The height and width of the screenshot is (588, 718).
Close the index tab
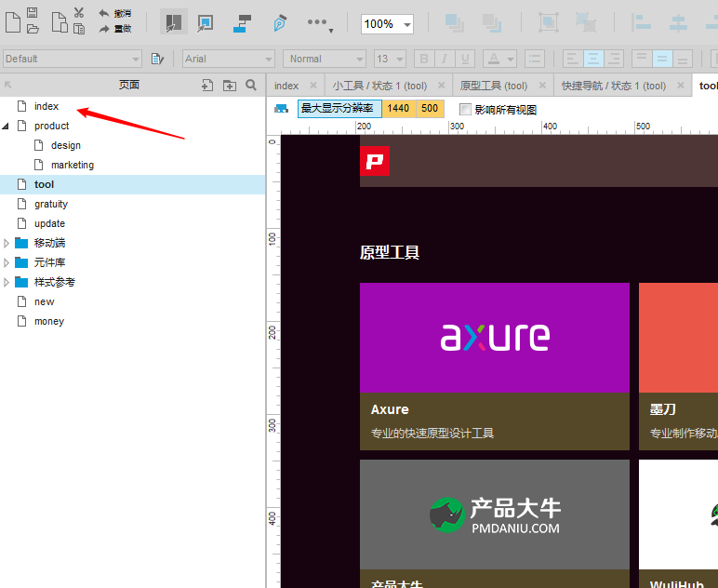click(313, 86)
